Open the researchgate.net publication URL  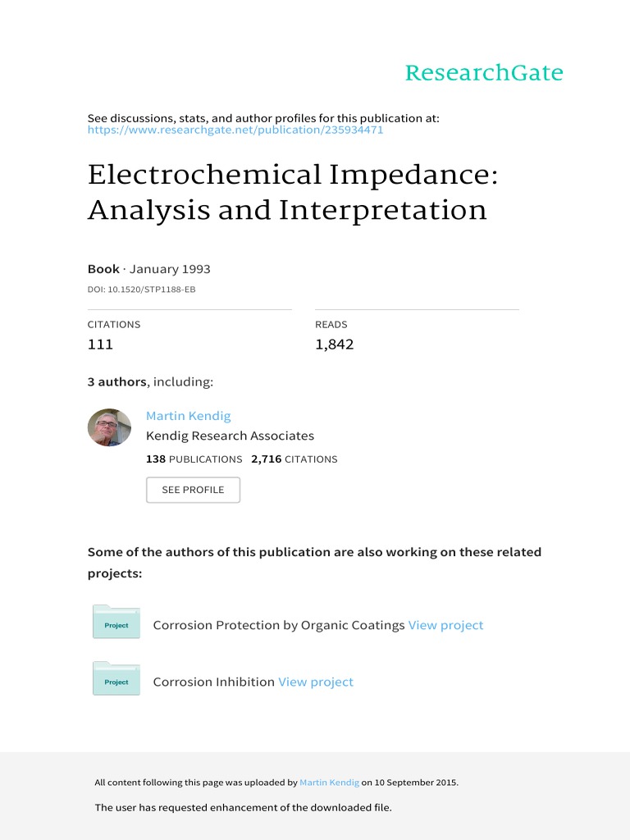tap(235, 130)
